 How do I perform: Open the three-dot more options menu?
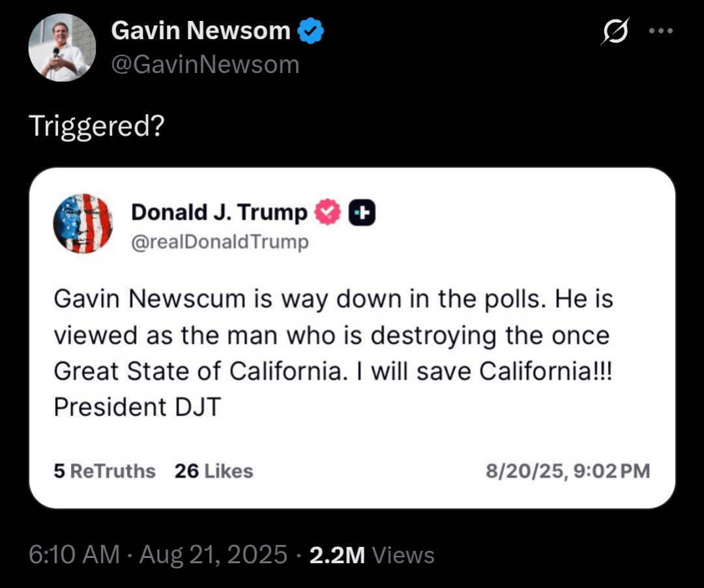pyautogui.click(x=661, y=31)
